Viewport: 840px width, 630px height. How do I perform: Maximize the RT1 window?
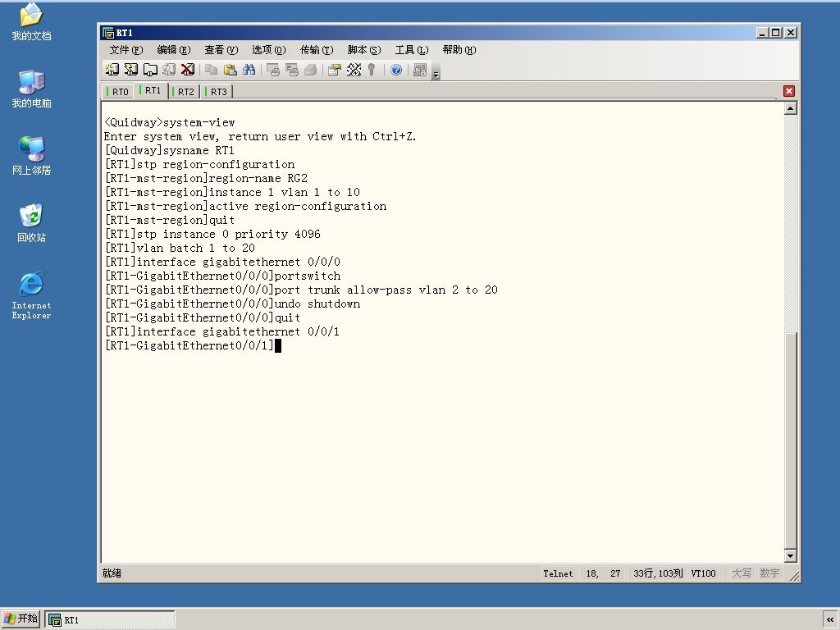tap(776, 33)
